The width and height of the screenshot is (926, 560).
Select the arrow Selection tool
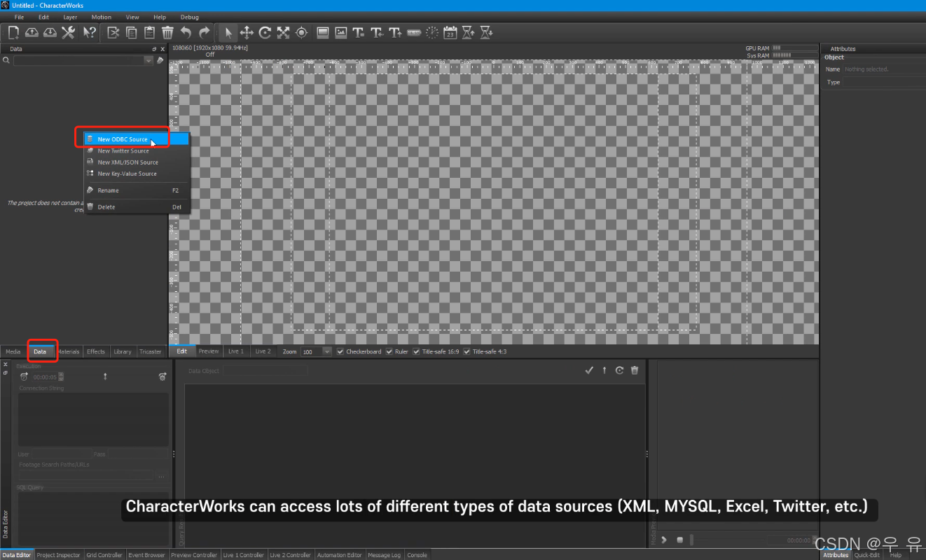[228, 32]
